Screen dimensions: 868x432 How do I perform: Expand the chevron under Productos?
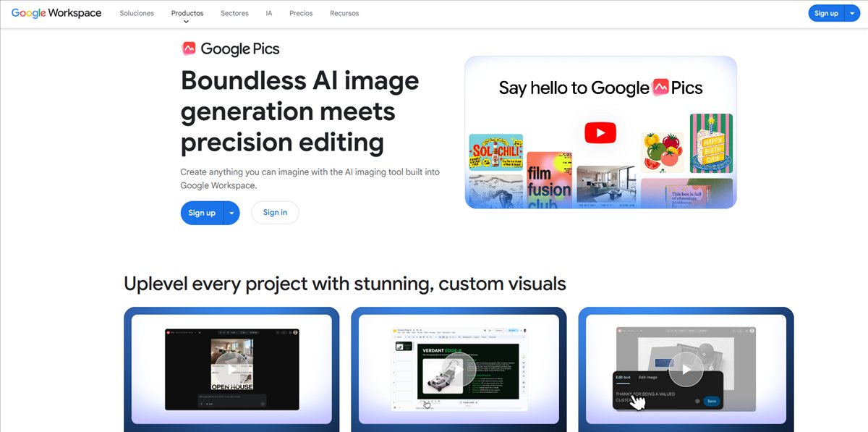187,22
